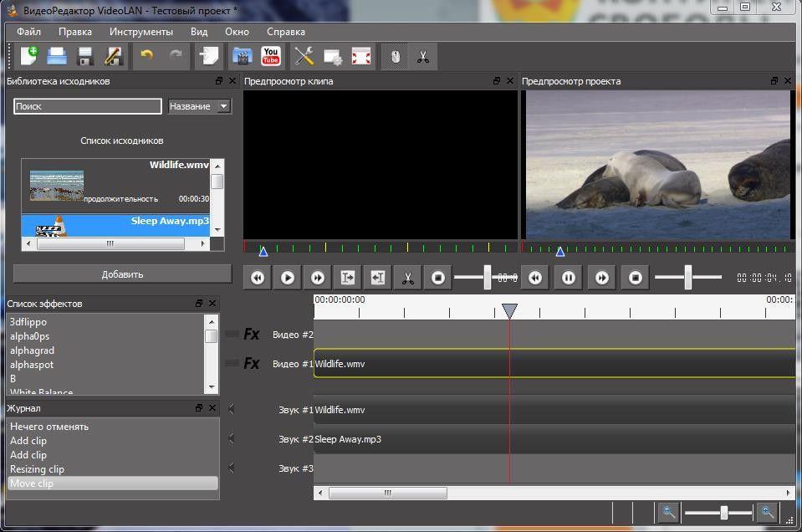Step back one frame in clip preview
The height and width of the screenshot is (532, 802).
258,278
